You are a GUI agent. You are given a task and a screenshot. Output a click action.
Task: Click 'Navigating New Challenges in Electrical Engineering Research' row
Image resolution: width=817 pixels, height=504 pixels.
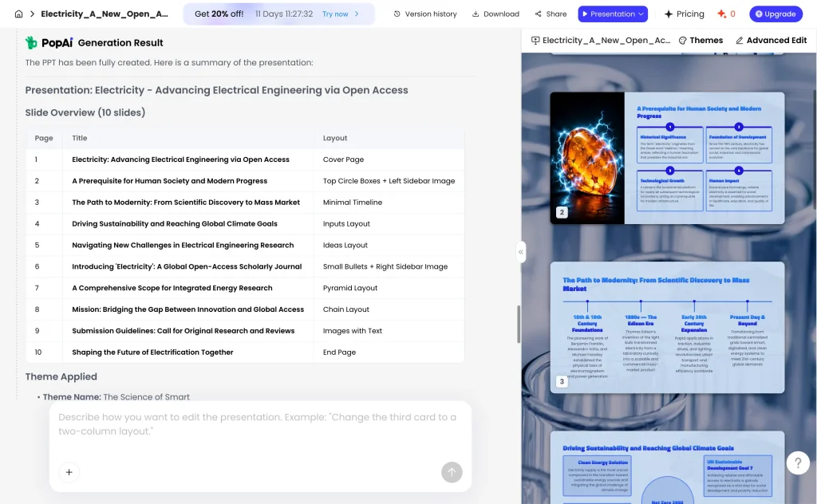(245, 245)
